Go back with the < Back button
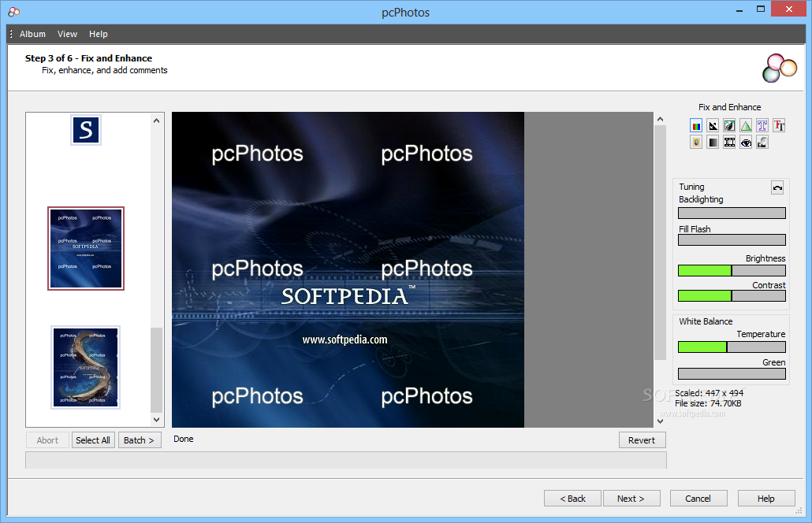The width and height of the screenshot is (812, 523). click(x=573, y=499)
